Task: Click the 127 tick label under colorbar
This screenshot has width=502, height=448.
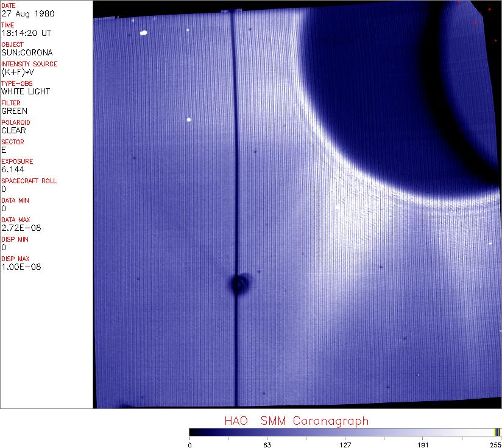Action: (345, 444)
